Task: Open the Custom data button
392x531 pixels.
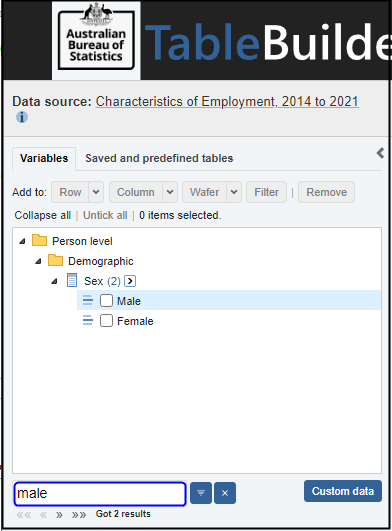Action: click(x=343, y=491)
